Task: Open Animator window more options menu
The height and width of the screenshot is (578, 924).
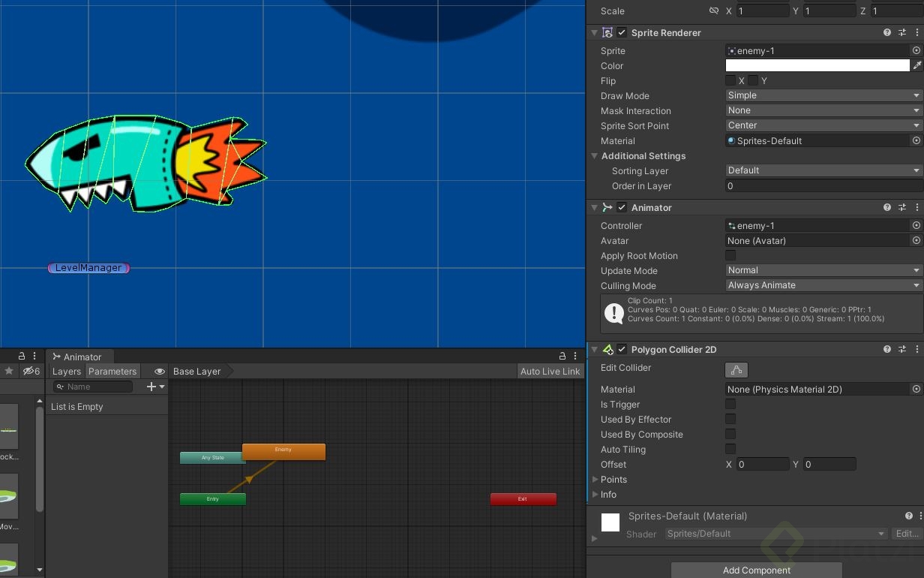Action: tap(576, 356)
